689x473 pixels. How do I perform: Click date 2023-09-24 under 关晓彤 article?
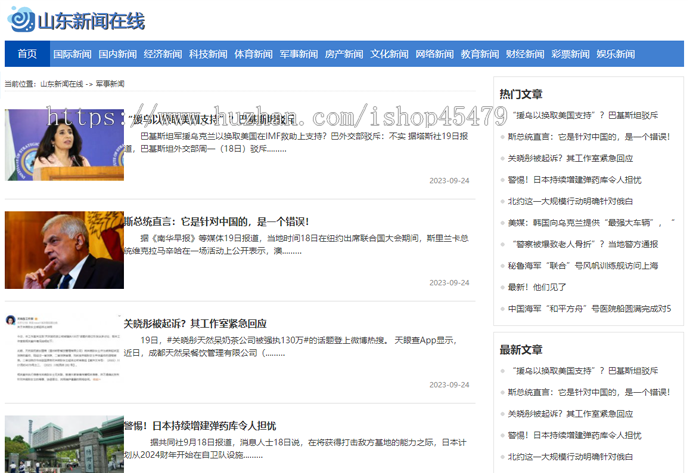point(449,385)
